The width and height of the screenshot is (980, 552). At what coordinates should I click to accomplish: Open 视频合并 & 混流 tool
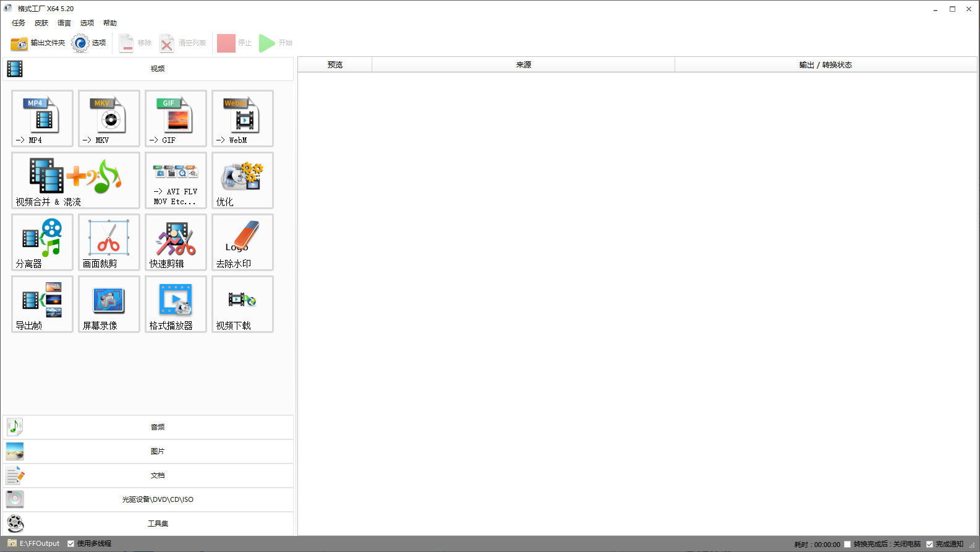point(75,180)
